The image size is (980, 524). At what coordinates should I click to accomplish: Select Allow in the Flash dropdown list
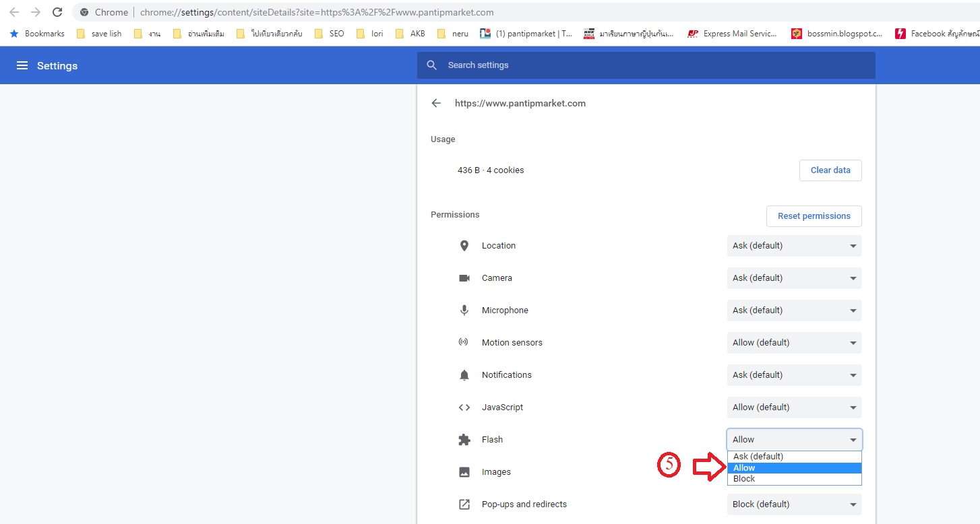794,468
